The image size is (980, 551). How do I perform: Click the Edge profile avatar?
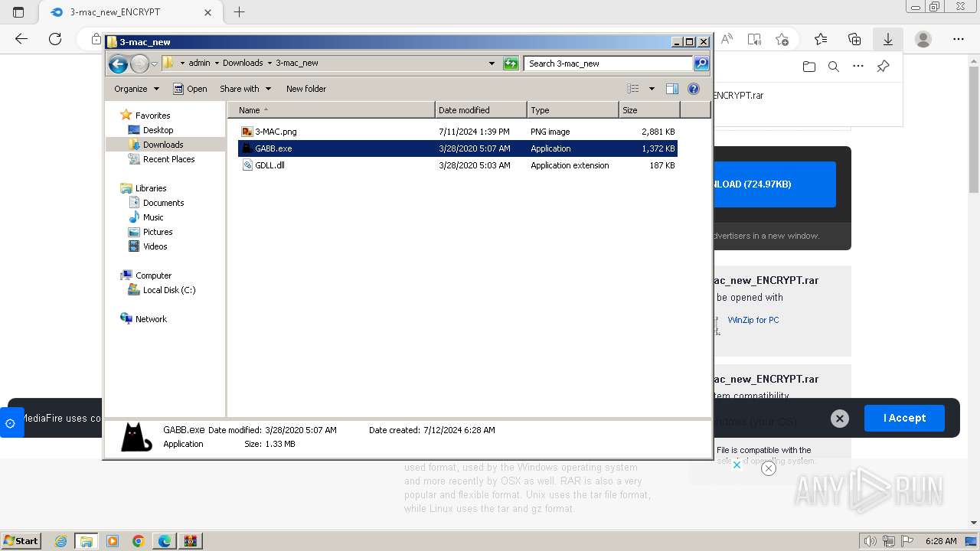pos(923,39)
